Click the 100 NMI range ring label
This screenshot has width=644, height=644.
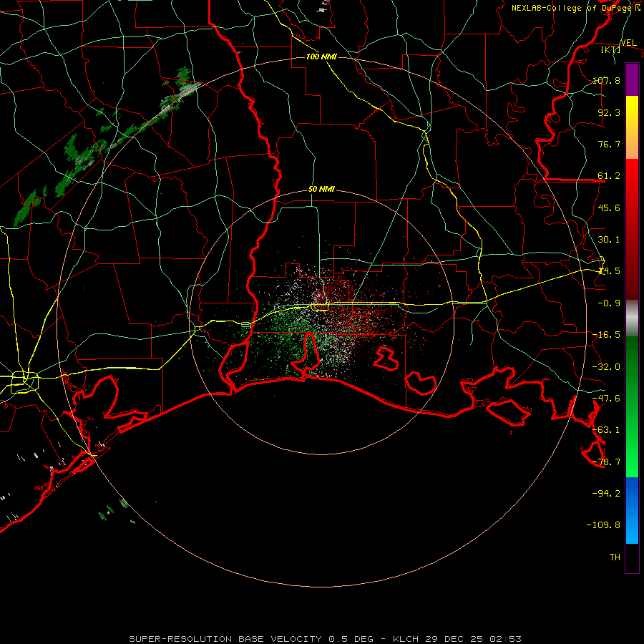pos(321,57)
